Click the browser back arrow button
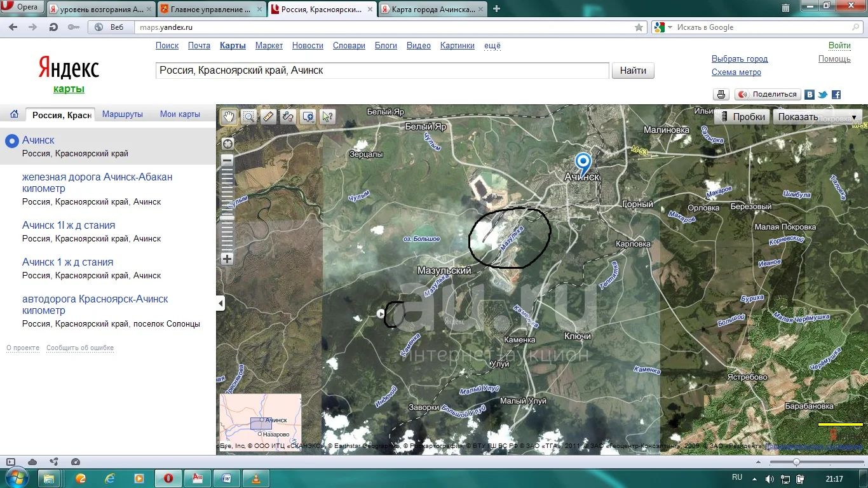The height and width of the screenshot is (488, 868). [13, 27]
